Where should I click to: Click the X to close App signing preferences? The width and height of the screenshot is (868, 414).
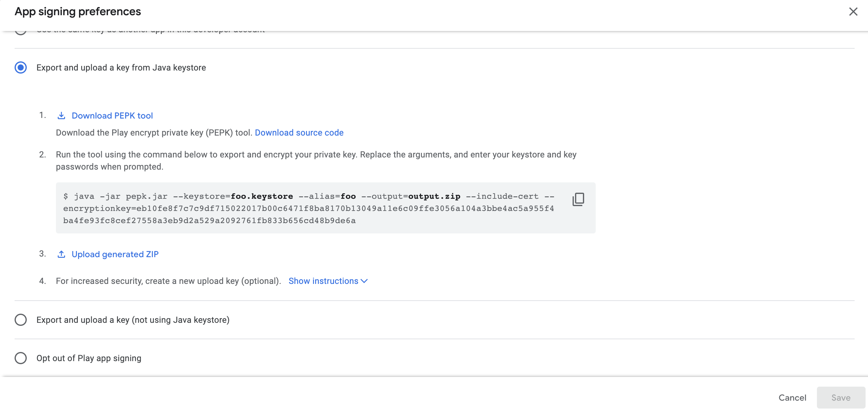pyautogui.click(x=853, y=12)
